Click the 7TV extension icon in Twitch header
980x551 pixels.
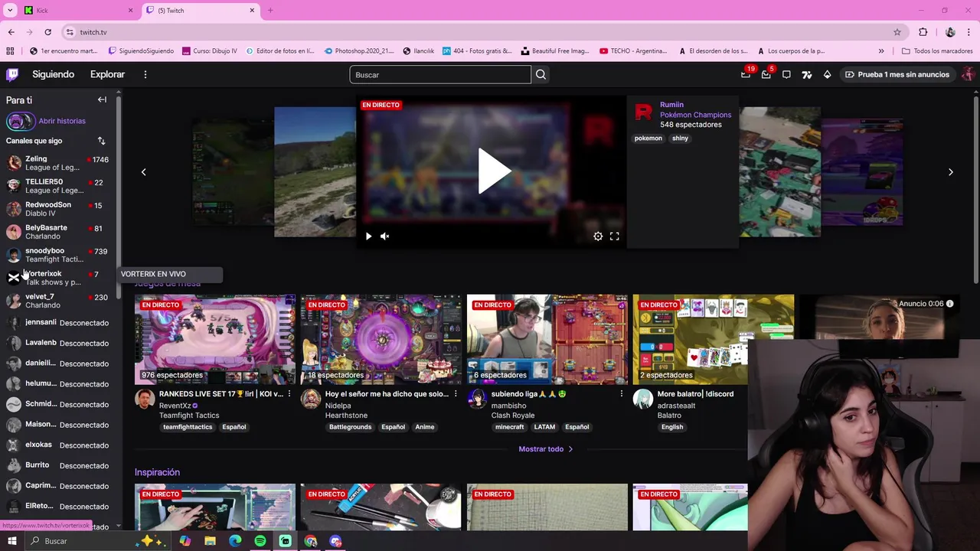click(x=807, y=74)
